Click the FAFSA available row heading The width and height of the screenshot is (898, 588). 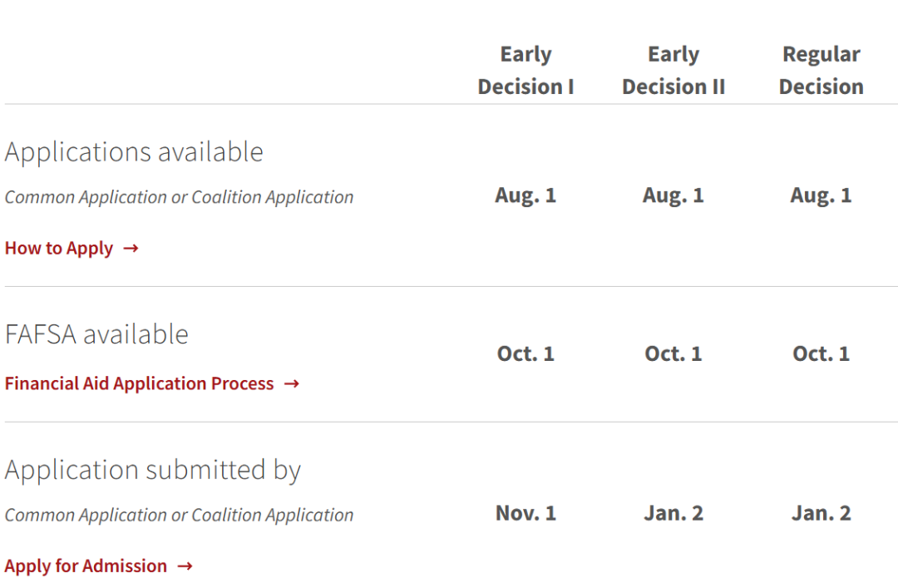click(x=96, y=334)
